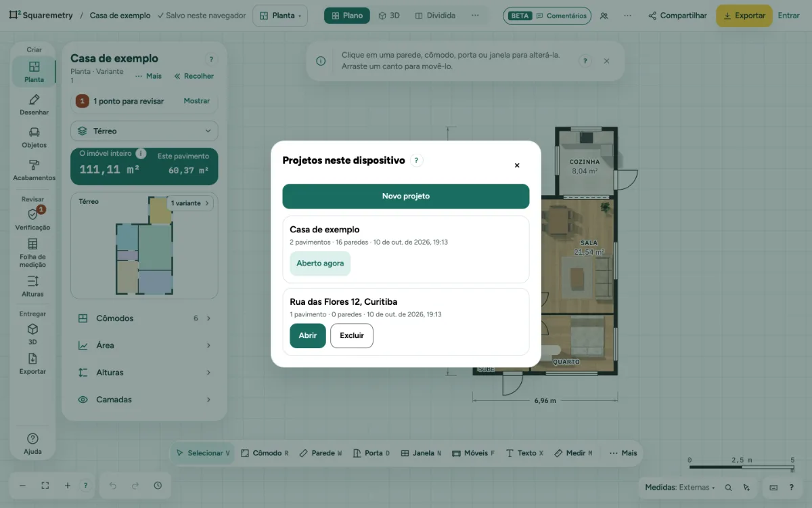This screenshot has height=508, width=812.
Task: Open Folha de medição sidebar icon
Action: (32, 253)
